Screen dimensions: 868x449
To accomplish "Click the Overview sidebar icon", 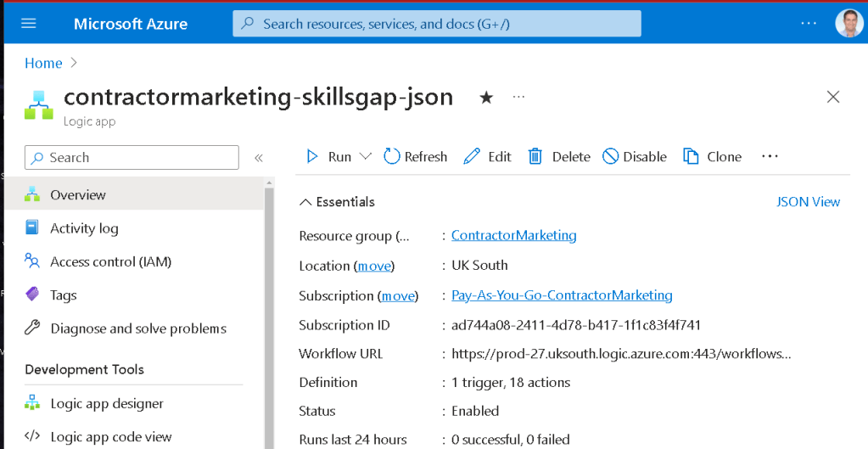I will click(x=32, y=194).
